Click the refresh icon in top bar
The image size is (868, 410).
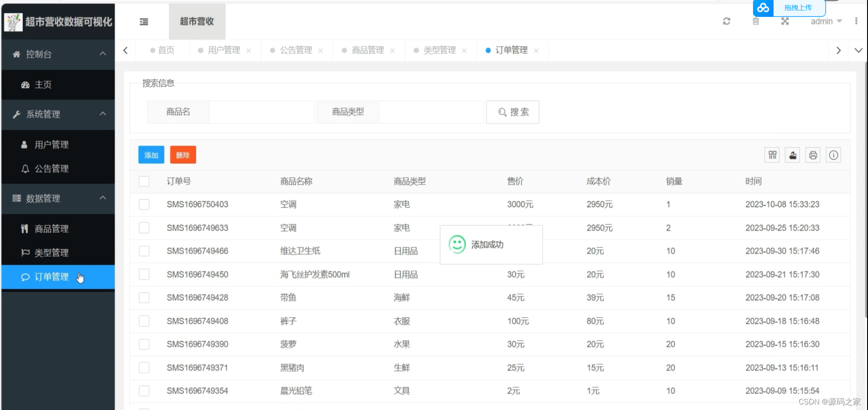tap(727, 21)
